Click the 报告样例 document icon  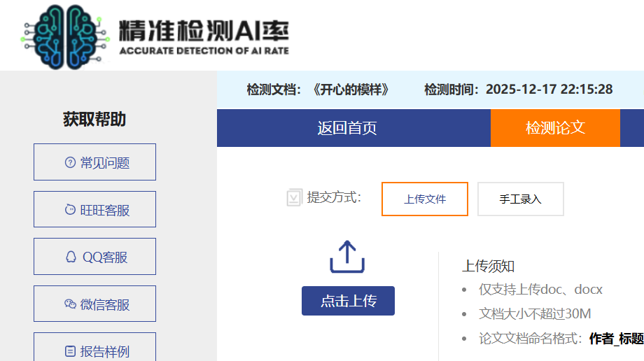click(70, 351)
